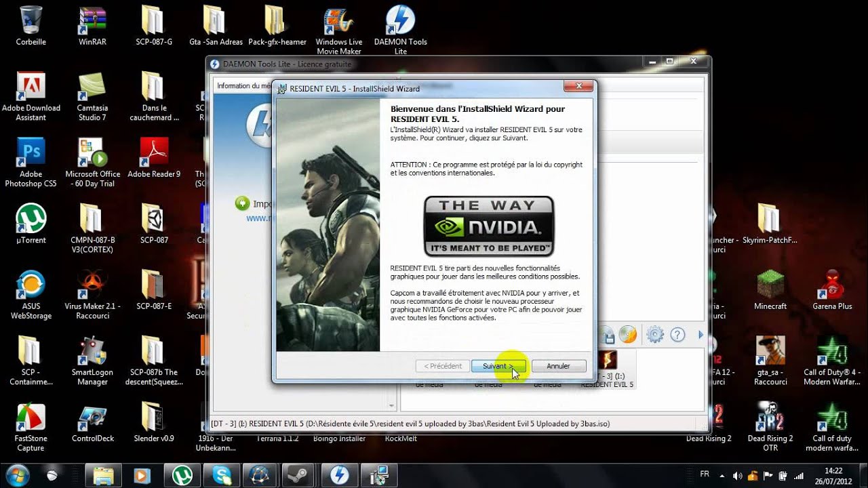Open Skype from the taskbar

(x=221, y=475)
